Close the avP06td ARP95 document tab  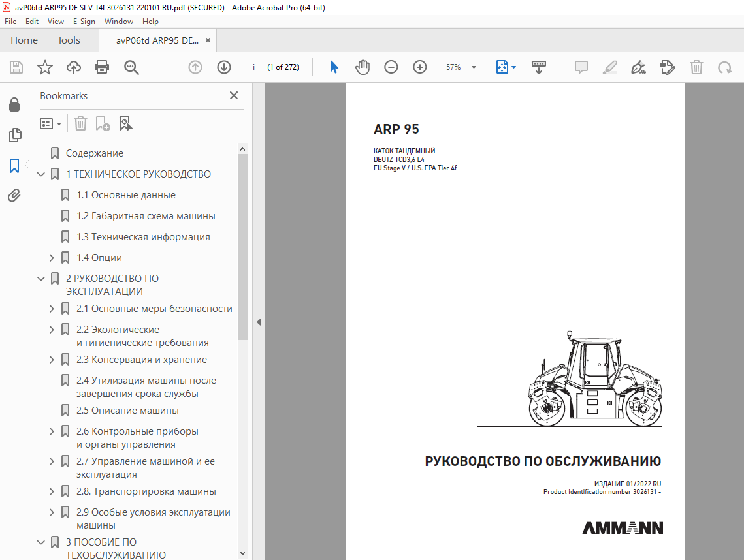click(208, 40)
